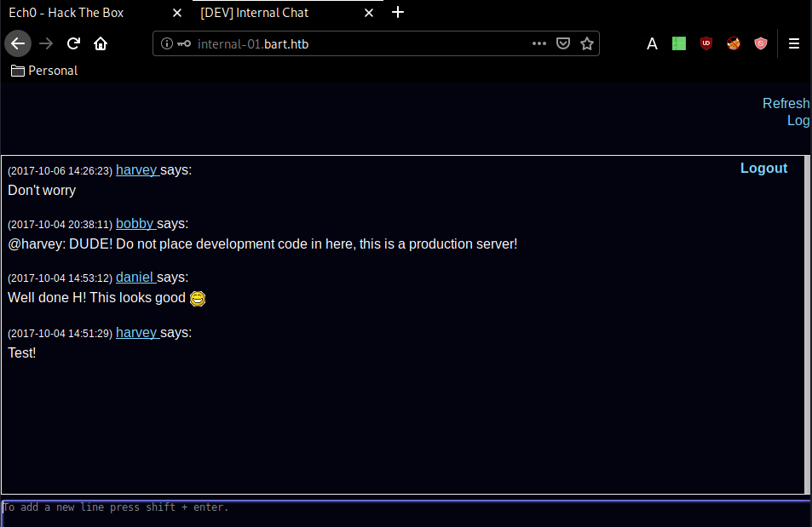Click the chat message input box
This screenshot has height=527, width=812.
405,513
